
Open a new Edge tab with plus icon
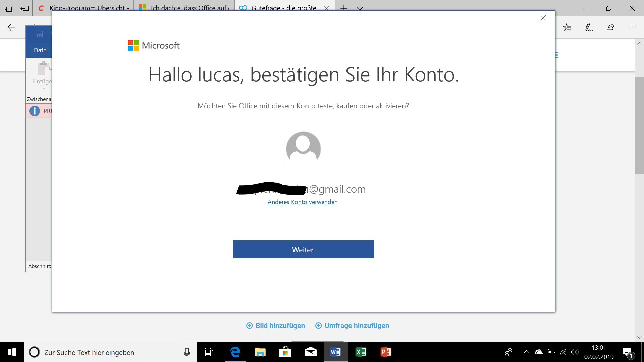[344, 8]
